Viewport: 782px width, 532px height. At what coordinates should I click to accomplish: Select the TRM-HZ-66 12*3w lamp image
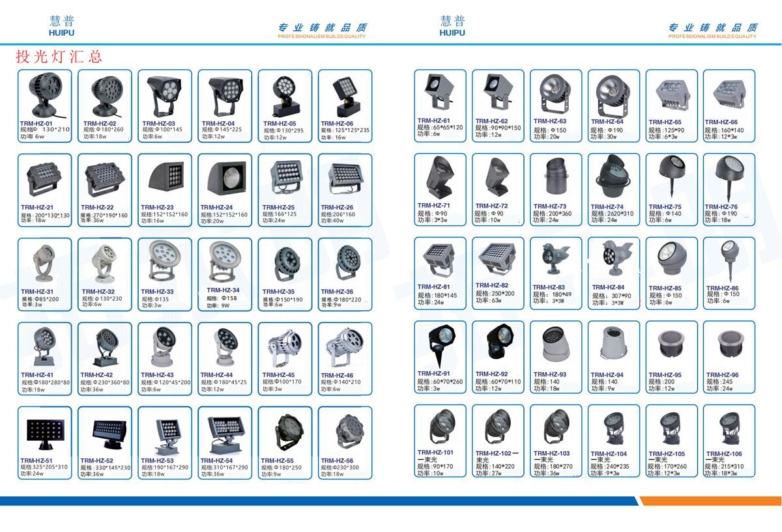(x=729, y=94)
